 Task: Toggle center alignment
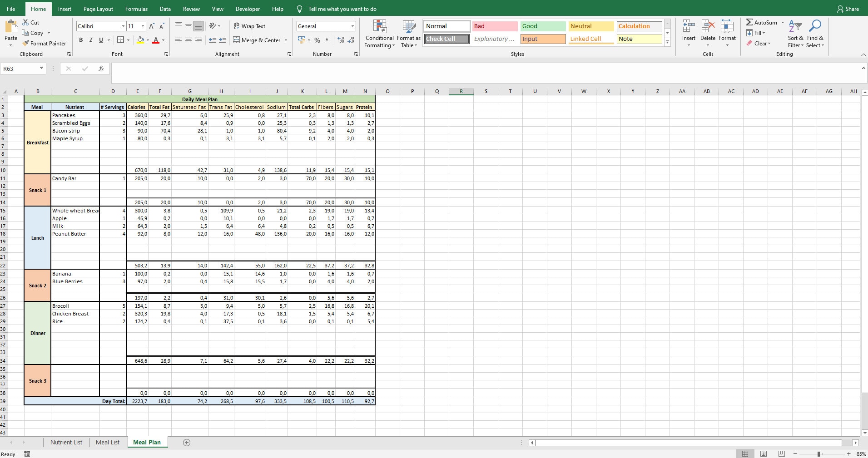[188, 40]
